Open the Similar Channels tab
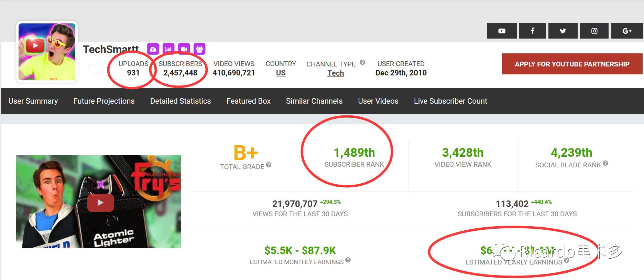The height and width of the screenshot is (280, 644). [314, 101]
